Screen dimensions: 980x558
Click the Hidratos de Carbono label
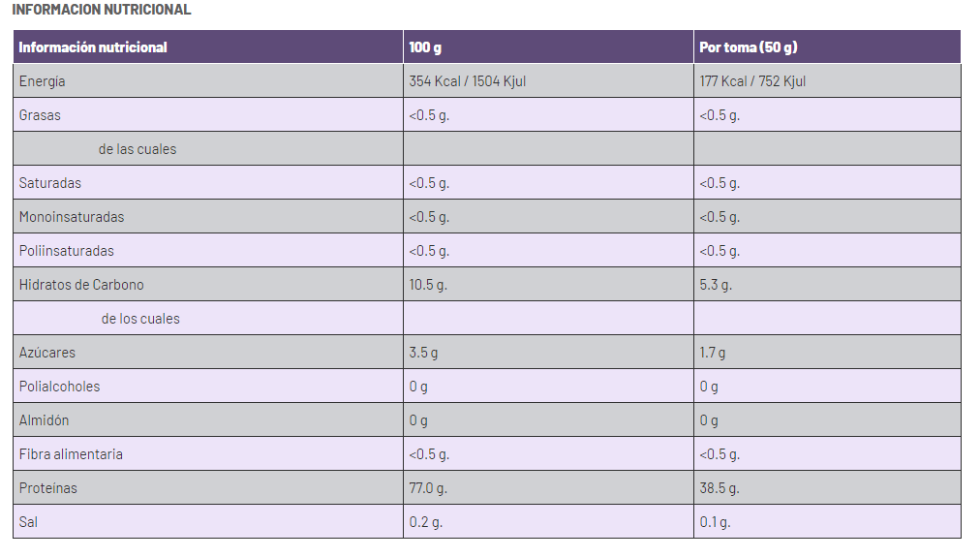81,285
